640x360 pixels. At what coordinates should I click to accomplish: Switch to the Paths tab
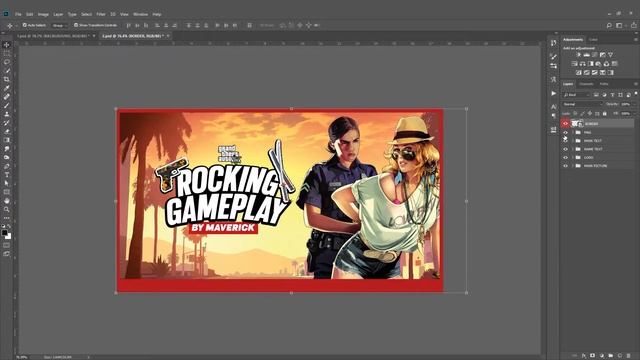(x=604, y=84)
